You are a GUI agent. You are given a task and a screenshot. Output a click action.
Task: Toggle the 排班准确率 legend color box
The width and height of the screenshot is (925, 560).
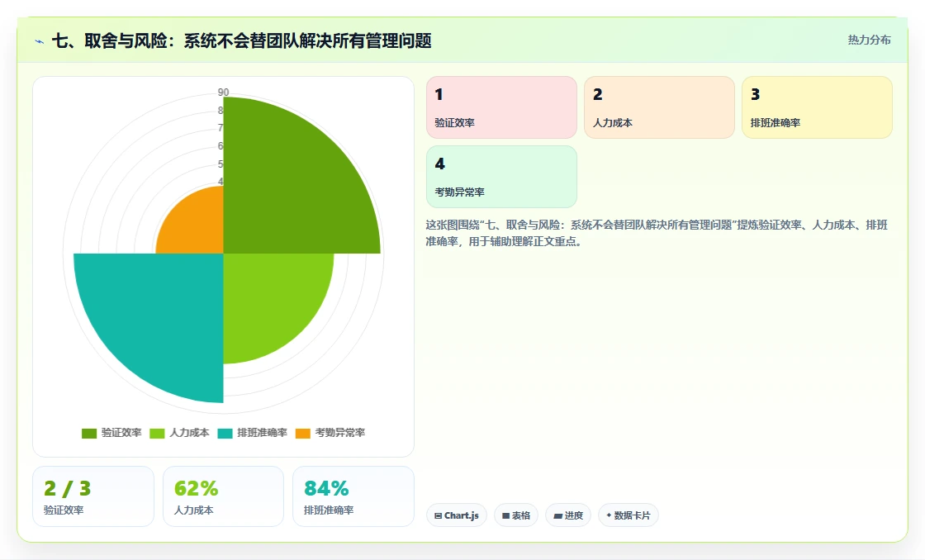tap(225, 433)
